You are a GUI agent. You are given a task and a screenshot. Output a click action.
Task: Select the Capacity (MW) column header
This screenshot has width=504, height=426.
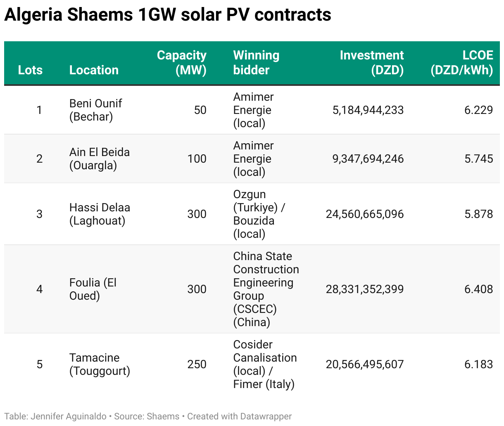182,63
